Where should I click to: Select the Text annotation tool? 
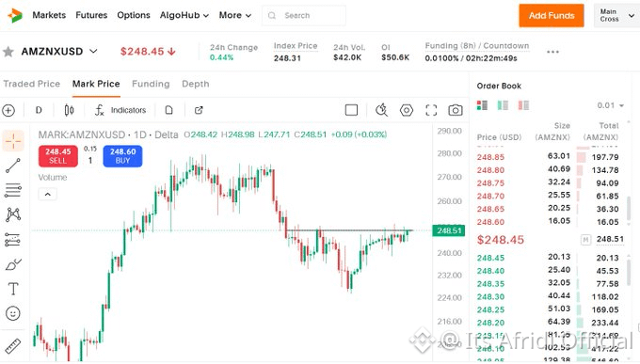click(x=13, y=289)
